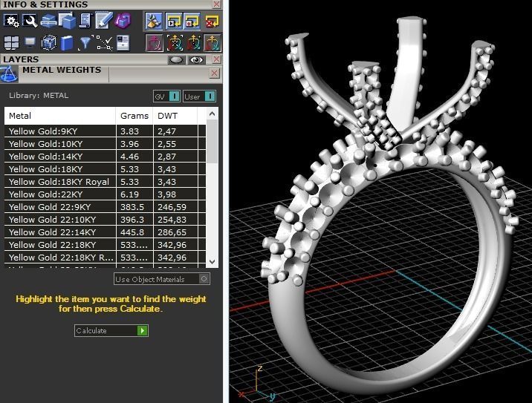Viewport: 532px width, 403px height.
Task: Sort by the Grams column header
Action: pyautogui.click(x=134, y=116)
